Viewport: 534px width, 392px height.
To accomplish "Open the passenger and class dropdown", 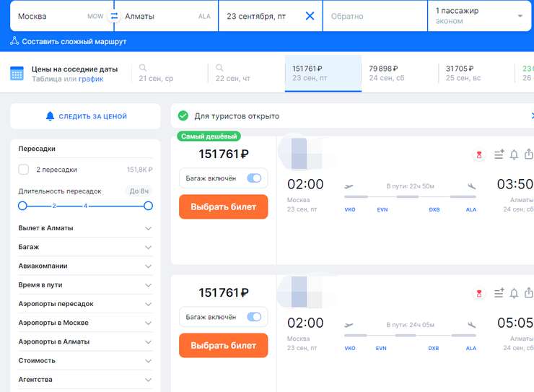I will [479, 16].
